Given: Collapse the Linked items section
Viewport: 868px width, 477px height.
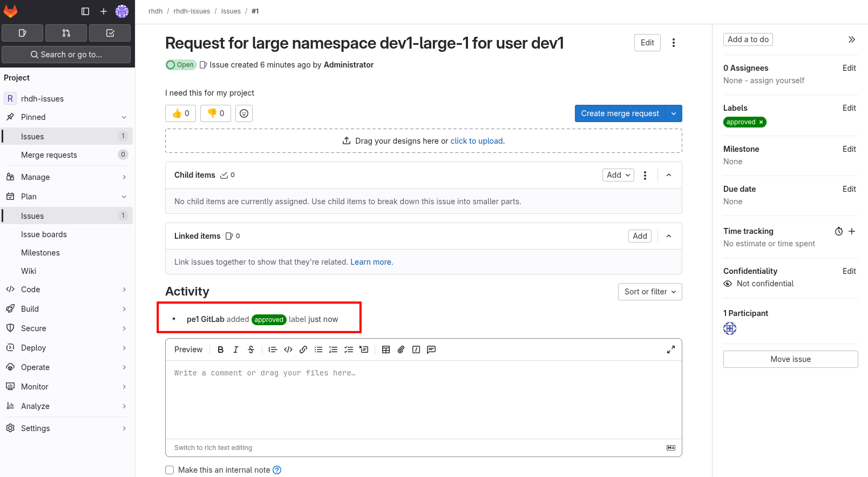Looking at the screenshot, I should (669, 236).
